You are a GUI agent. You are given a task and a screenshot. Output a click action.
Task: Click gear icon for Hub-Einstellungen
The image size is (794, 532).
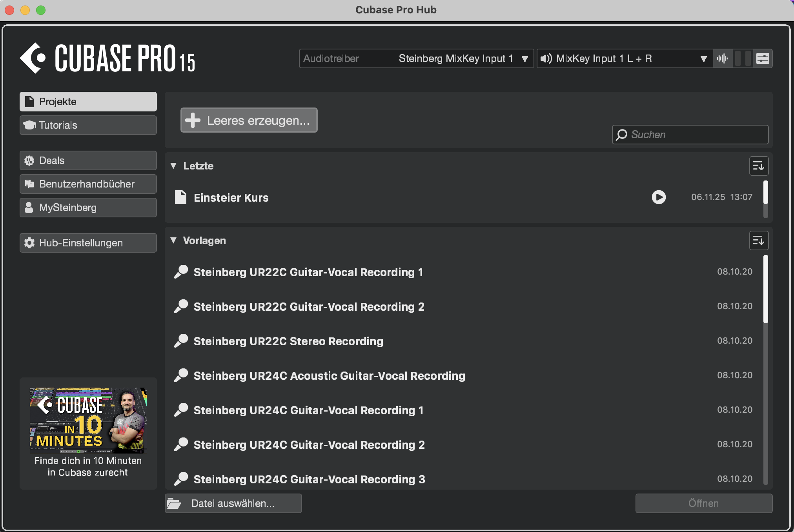[x=29, y=243]
